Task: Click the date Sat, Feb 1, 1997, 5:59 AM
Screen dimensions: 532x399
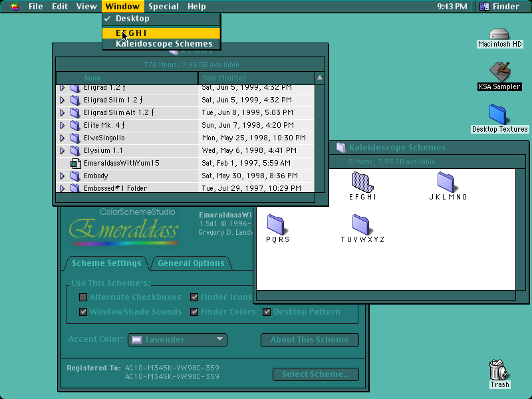Action: (x=246, y=163)
